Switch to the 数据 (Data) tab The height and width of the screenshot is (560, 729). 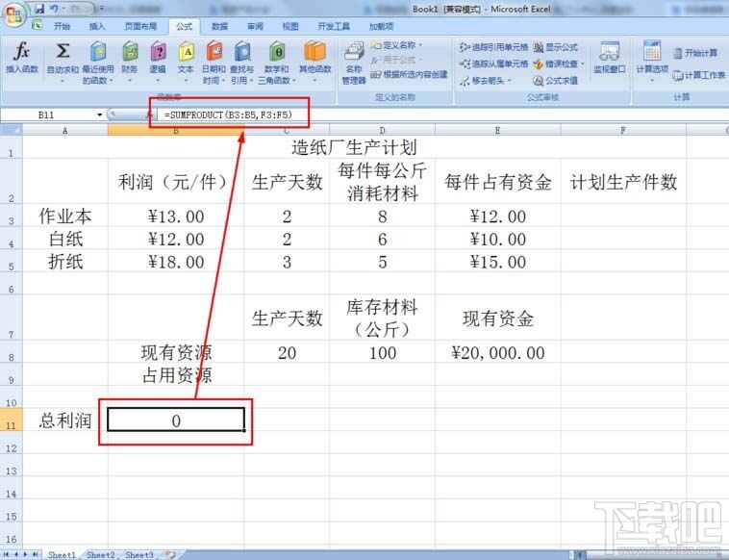[x=219, y=26]
